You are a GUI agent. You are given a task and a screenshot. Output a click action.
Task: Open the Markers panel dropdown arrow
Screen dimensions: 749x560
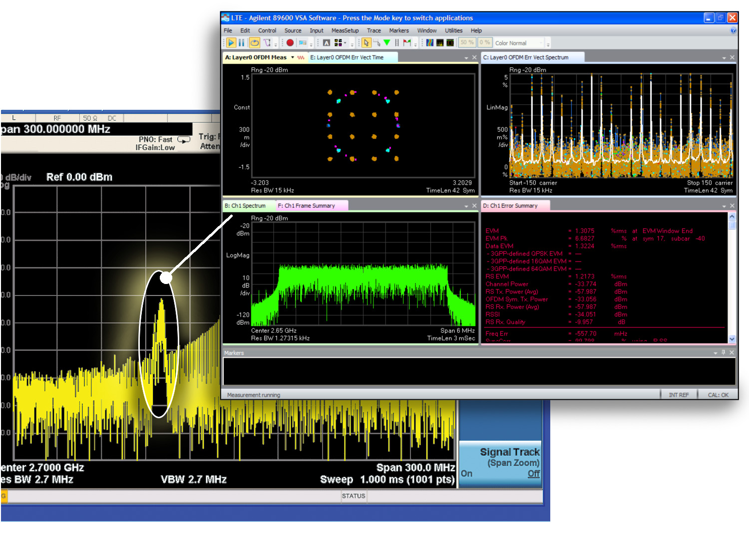point(715,353)
